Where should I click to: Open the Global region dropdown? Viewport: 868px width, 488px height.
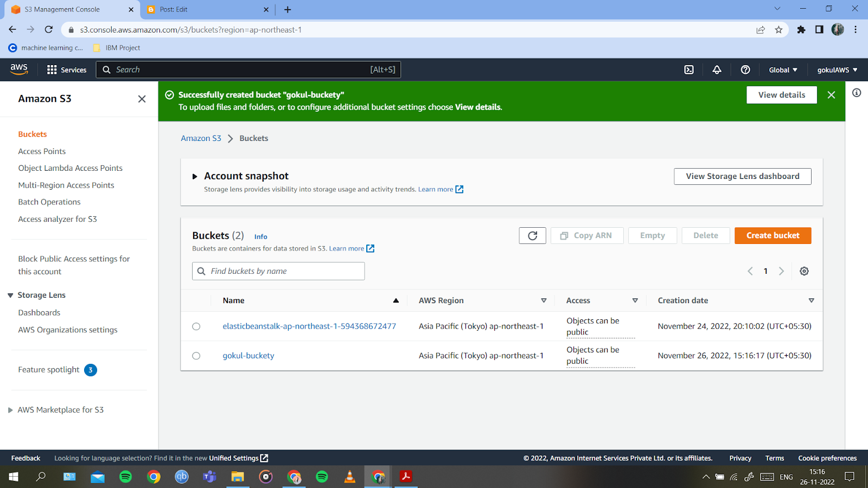click(x=783, y=70)
